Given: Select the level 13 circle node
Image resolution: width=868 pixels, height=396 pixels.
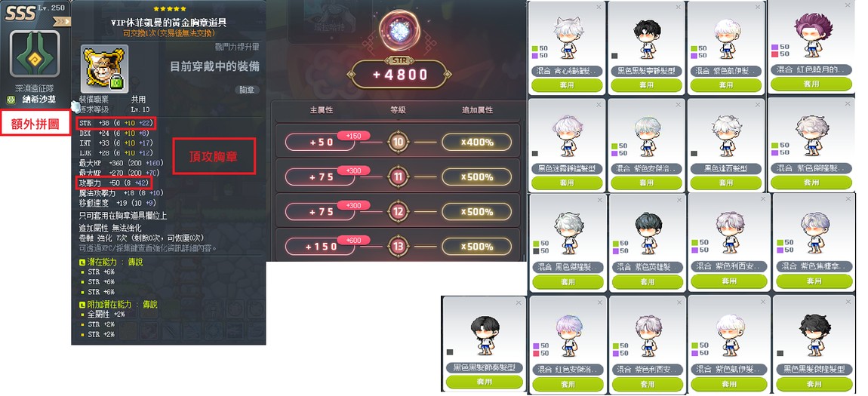Looking at the screenshot, I should (398, 246).
